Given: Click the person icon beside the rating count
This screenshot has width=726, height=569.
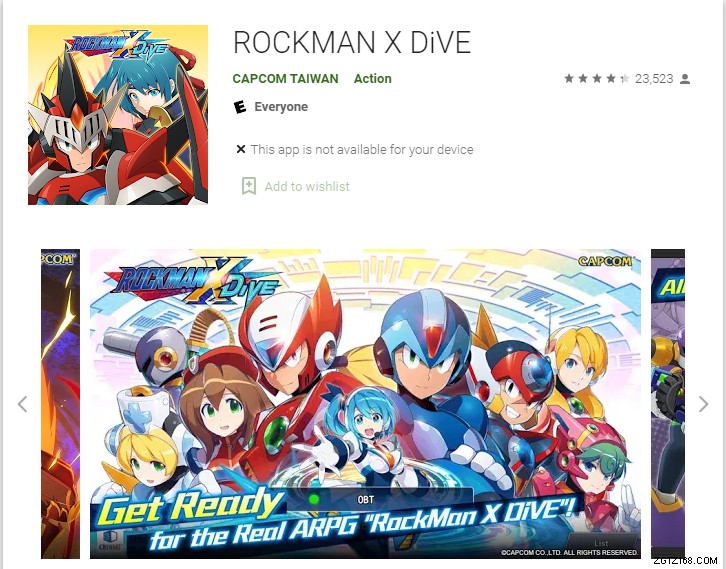Looking at the screenshot, I should point(685,79).
